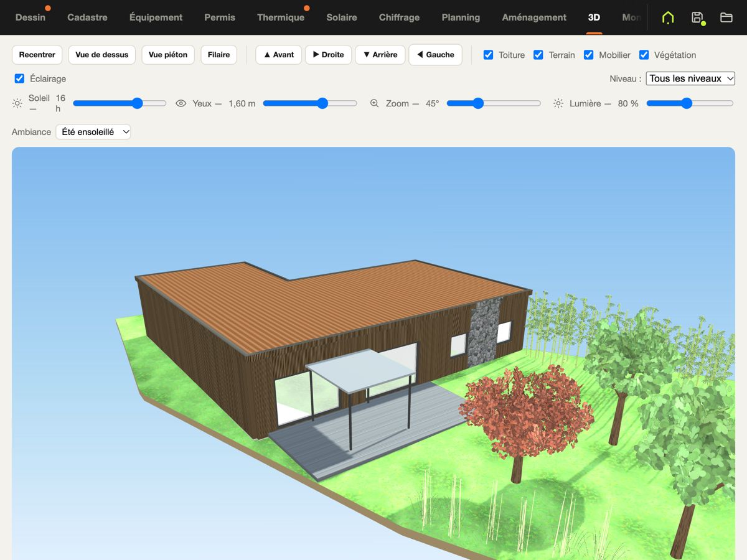Image resolution: width=747 pixels, height=560 pixels.
Task: Select the Permis tab
Action: [220, 17]
